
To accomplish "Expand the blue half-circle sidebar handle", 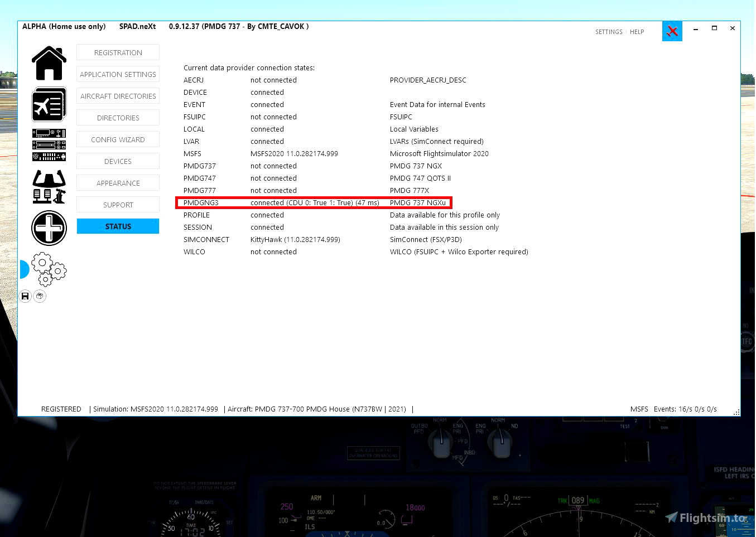I will pos(24,269).
